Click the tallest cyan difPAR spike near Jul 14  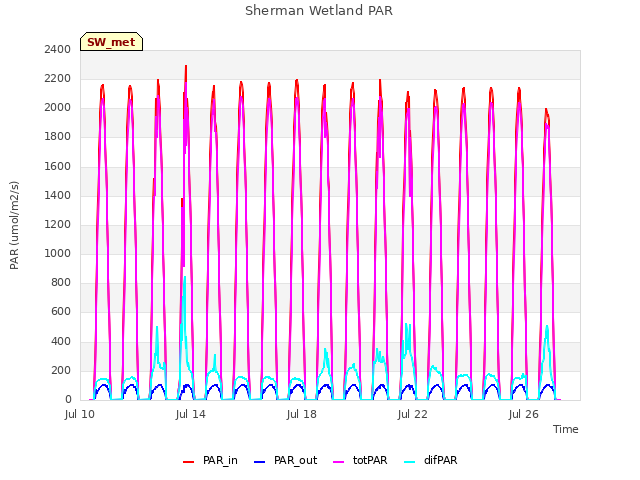click(185, 278)
